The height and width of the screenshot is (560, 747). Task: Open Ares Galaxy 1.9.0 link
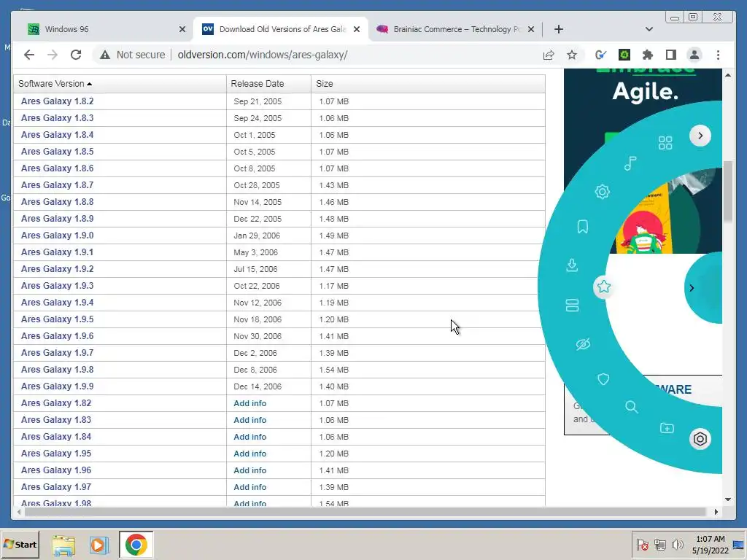[x=57, y=236]
